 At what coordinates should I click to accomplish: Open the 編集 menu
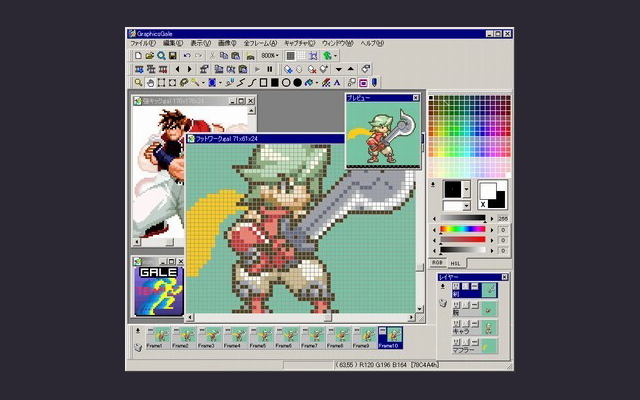173,43
